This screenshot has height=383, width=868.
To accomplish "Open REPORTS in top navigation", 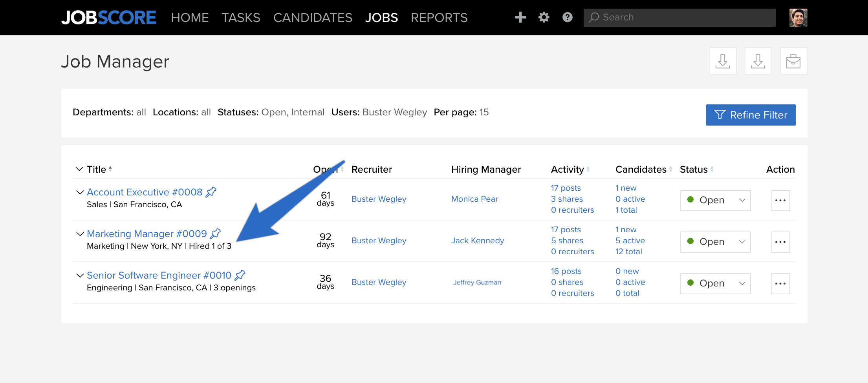I will coord(439,18).
